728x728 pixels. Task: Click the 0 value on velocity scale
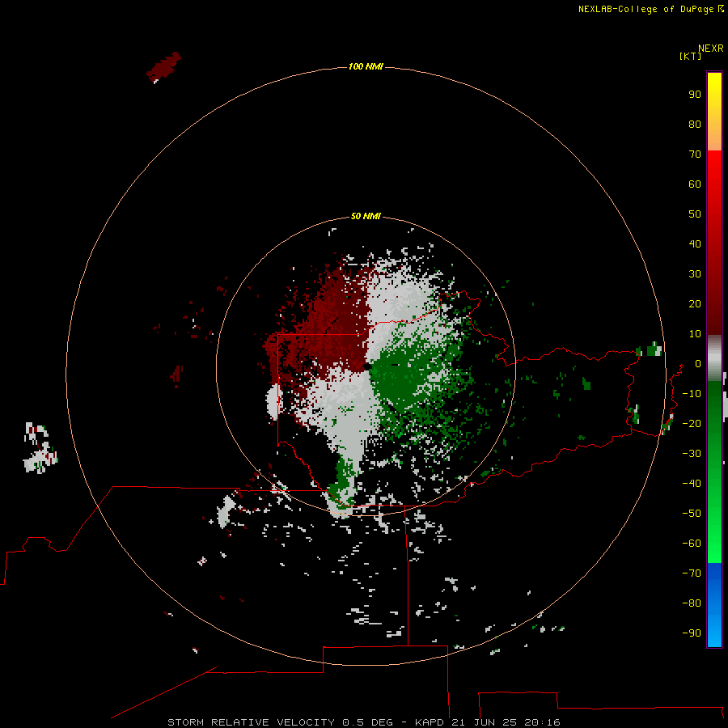(698, 363)
